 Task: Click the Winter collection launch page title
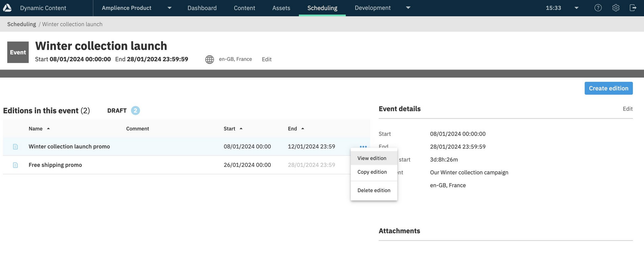[x=101, y=46]
